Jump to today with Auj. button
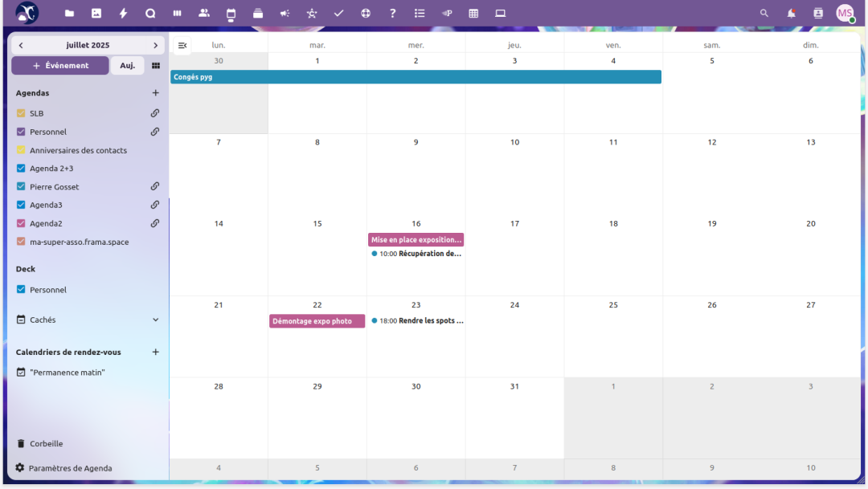Image resolution: width=868 pixels, height=489 pixels. tap(127, 66)
